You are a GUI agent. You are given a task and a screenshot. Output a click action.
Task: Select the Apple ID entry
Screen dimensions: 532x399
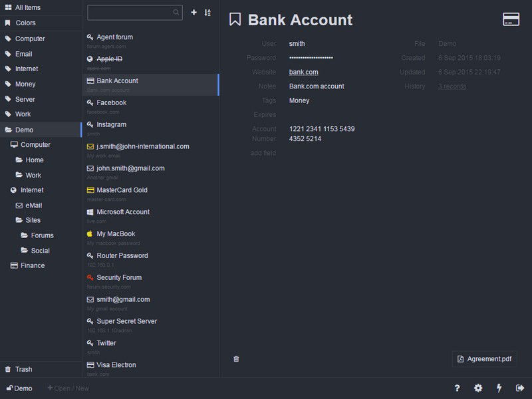tap(151, 63)
